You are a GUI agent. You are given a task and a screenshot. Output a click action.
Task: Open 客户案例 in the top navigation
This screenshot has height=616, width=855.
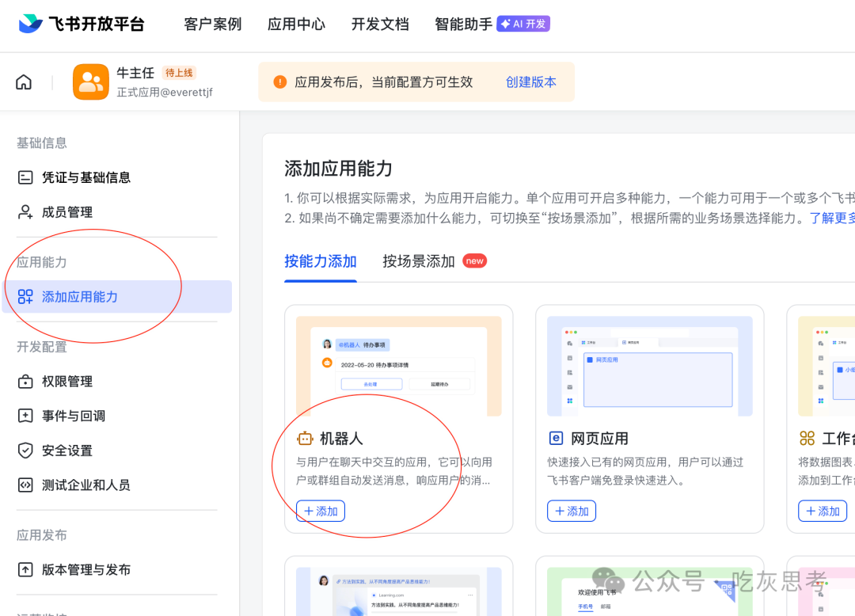(x=213, y=24)
